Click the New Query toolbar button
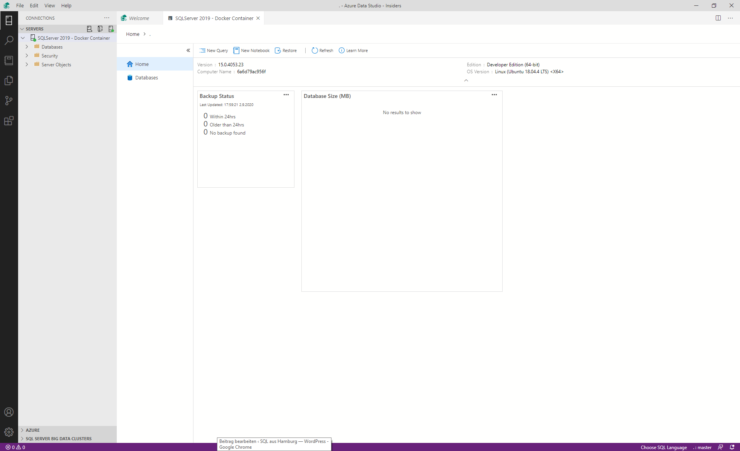The image size is (740, 451). pos(213,50)
